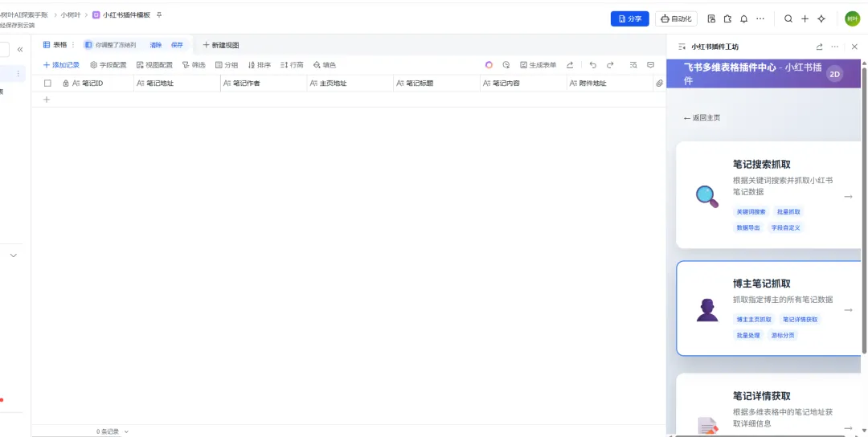
Task: Add a new row with the plus below the header
Action: tap(47, 100)
